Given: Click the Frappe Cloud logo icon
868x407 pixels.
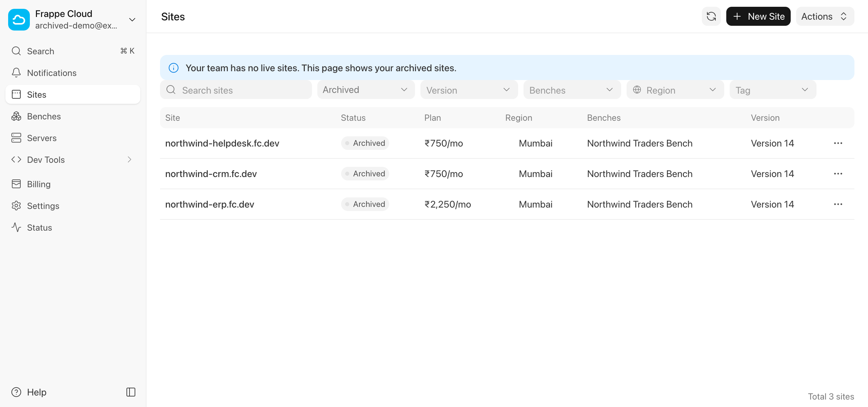Looking at the screenshot, I should pos(19,20).
